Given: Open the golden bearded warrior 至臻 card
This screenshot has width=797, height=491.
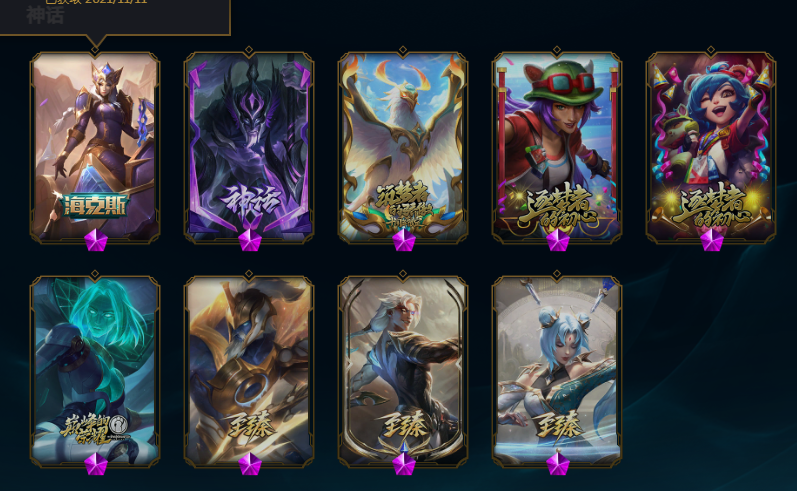Looking at the screenshot, I should [x=249, y=371].
